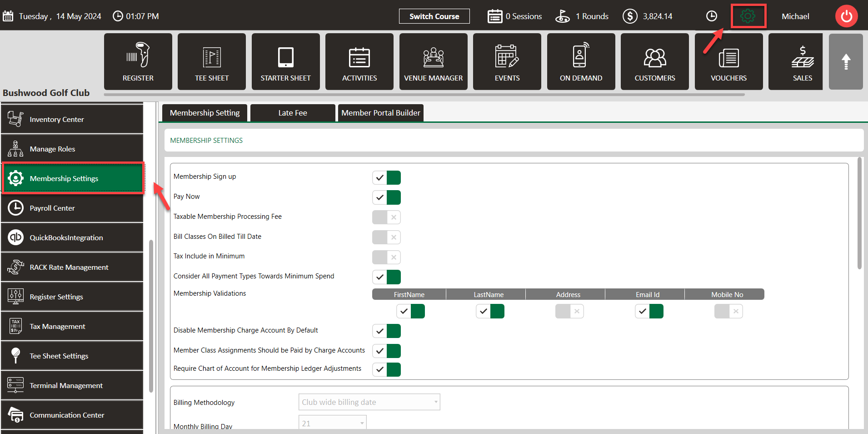Open Inventory Center in sidebar
Viewport: 868px width, 434px height.
point(72,119)
